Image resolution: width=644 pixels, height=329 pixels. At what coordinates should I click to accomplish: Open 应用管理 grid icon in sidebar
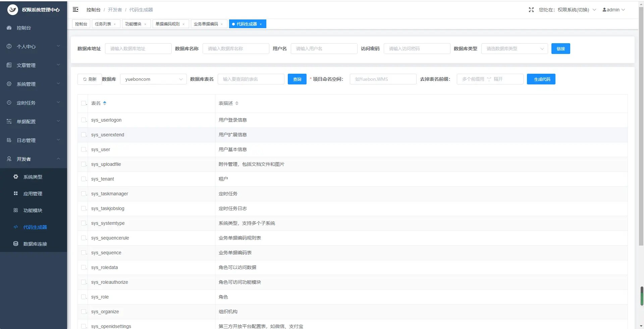click(x=16, y=193)
